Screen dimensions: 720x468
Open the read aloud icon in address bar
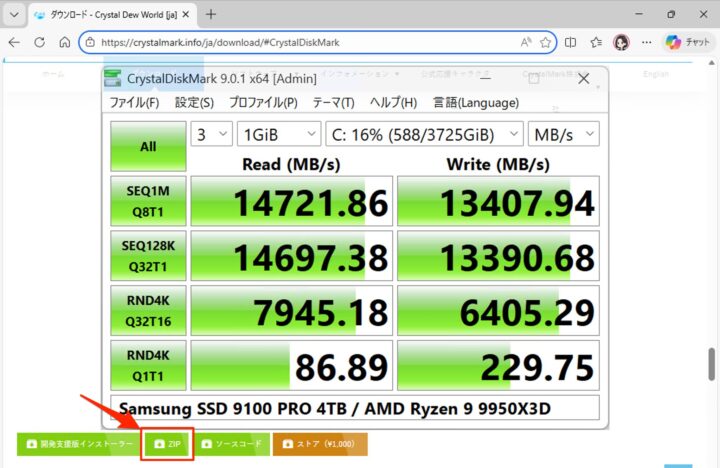(x=526, y=43)
